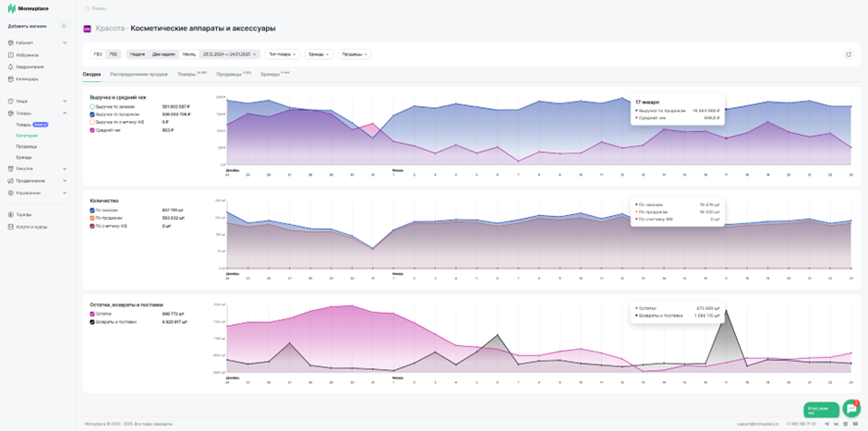This screenshot has height=431, width=868.
Task: Uncheck the Средний чек checkbox
Action: [92, 130]
